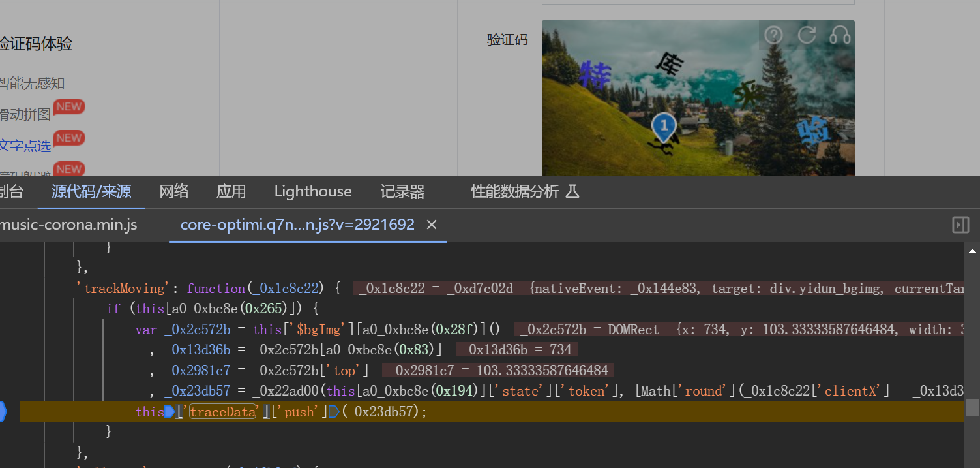The image size is (980, 468).
Task: Close the core-optimi.q7n...n.js file tab
Action: 431,225
